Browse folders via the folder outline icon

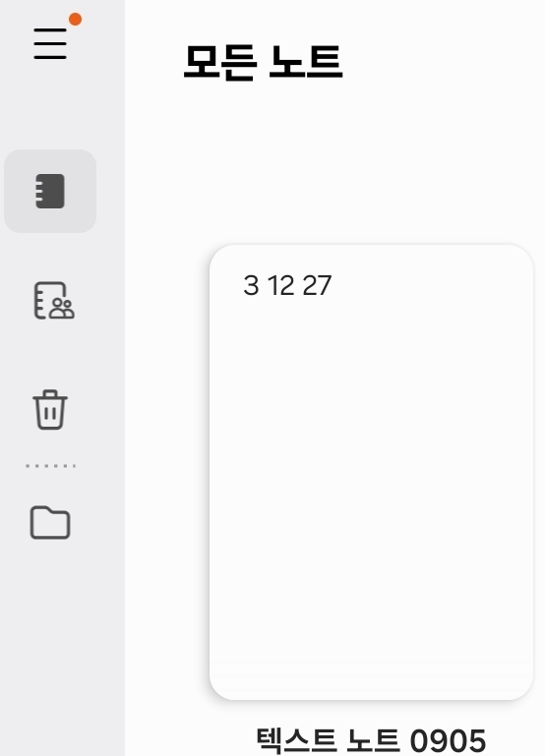pos(50,522)
